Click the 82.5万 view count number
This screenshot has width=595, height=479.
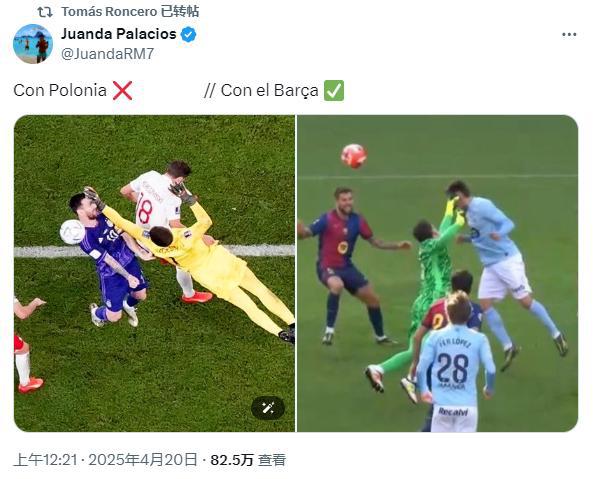click(231, 460)
